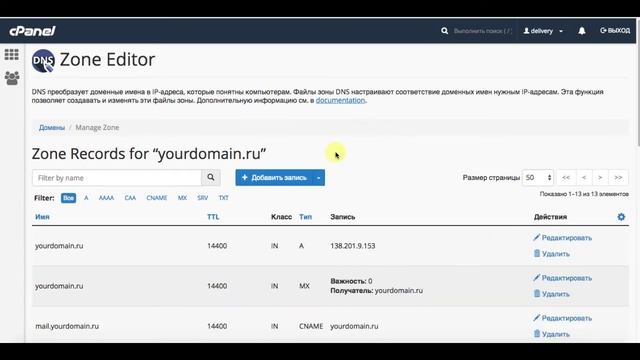
Task: Click the magnifier icon in header search
Action: click(x=444, y=31)
